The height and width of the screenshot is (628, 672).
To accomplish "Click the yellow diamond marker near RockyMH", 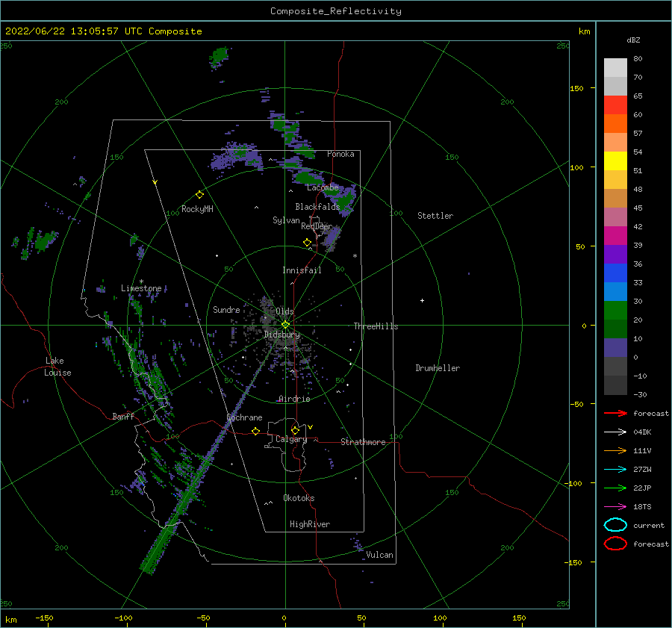I will [x=199, y=195].
